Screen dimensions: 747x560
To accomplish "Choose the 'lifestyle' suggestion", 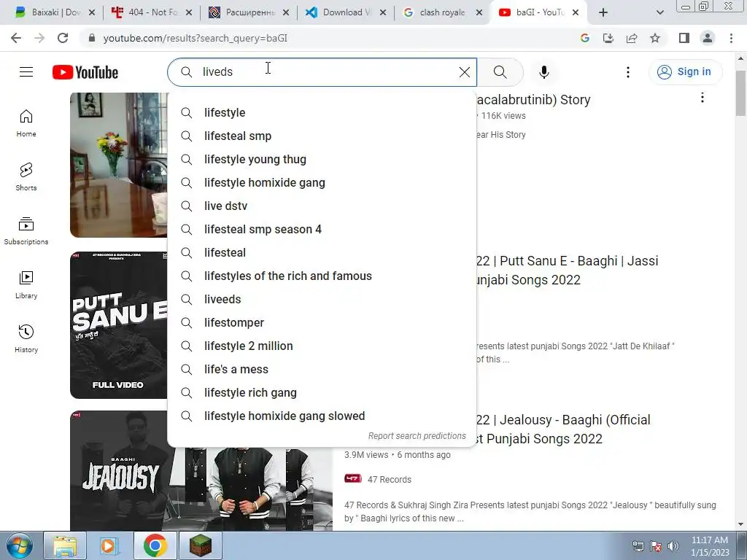I will click(x=322, y=112).
